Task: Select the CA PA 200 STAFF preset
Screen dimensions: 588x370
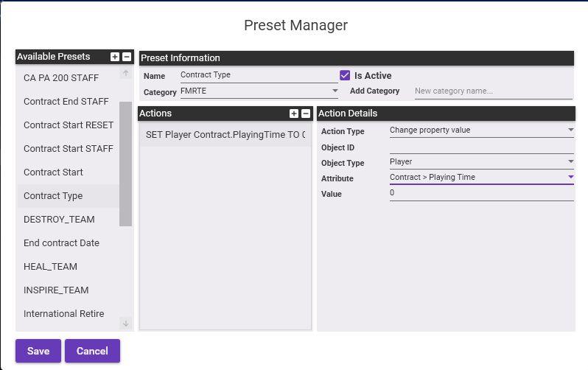Action: click(69, 77)
